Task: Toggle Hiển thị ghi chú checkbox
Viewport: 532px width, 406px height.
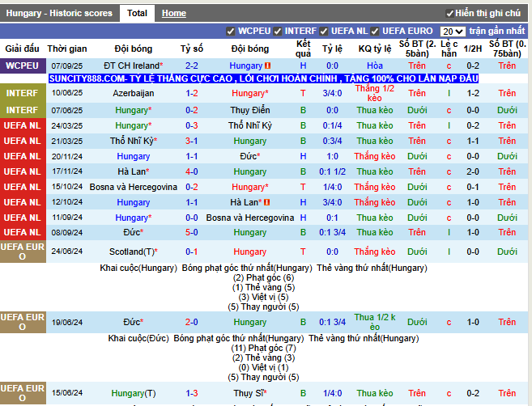Action: pos(449,14)
